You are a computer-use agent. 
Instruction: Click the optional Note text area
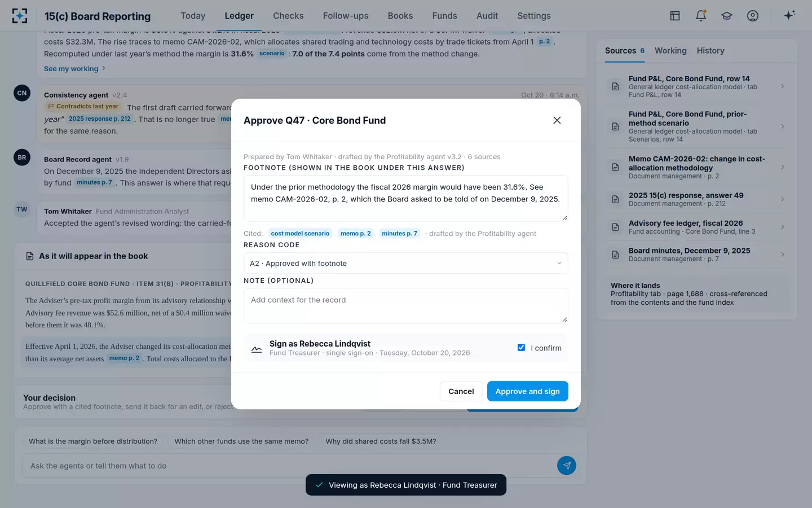pos(405,305)
